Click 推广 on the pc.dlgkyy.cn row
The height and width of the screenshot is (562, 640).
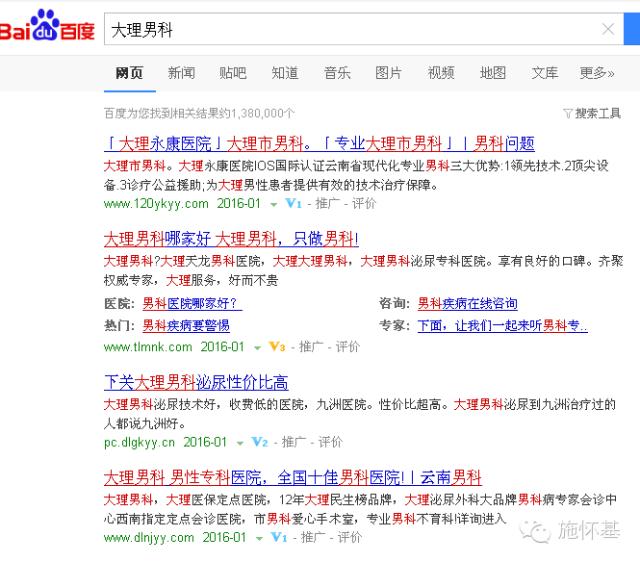pyautogui.click(x=294, y=442)
